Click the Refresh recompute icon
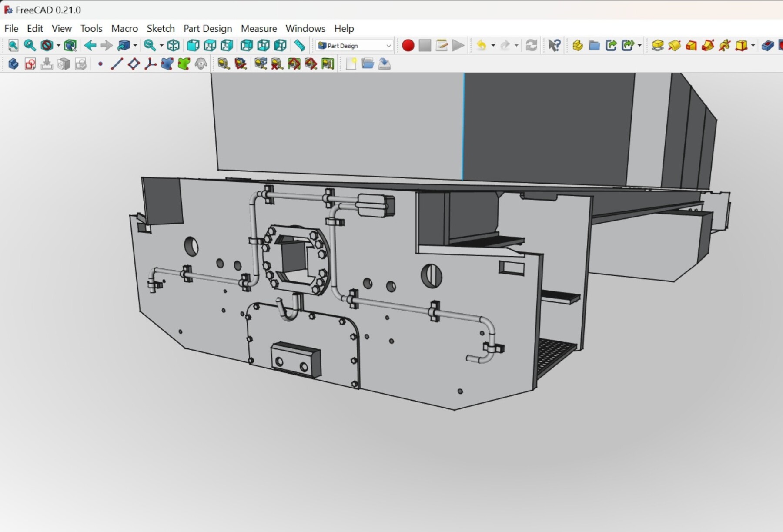 (531, 45)
